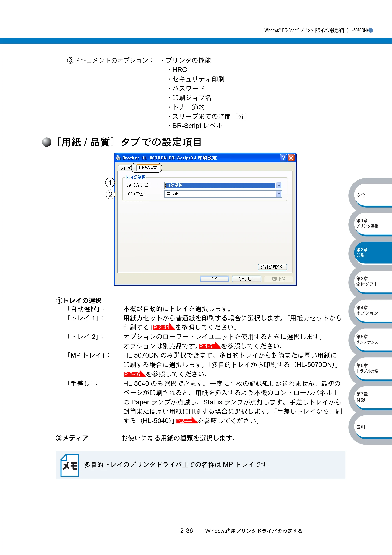Click the トレイの選択 group label in dialog
Image resolution: width=392 pixels, height=555 pixels.
(135, 177)
